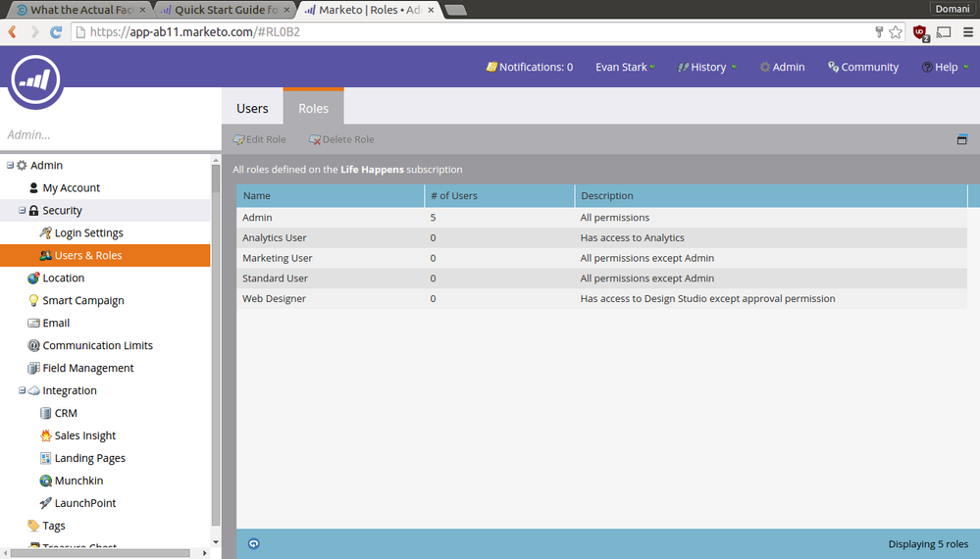The height and width of the screenshot is (559, 980).
Task: Click the Admin search input field
Action: 109,135
